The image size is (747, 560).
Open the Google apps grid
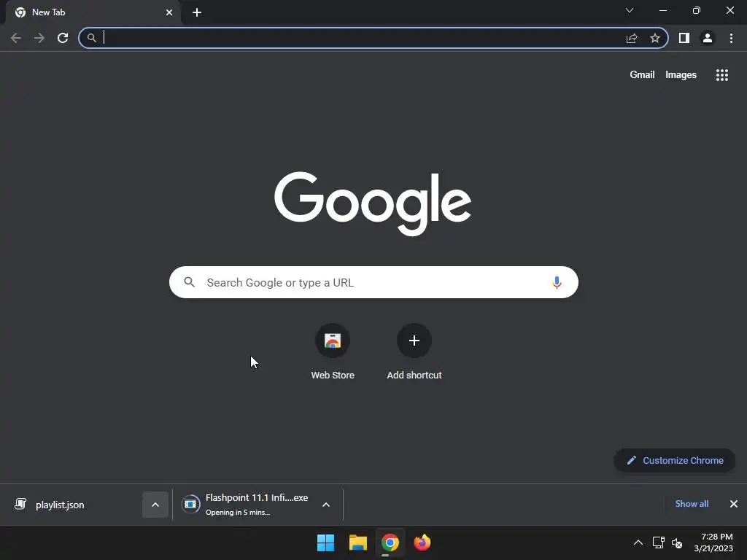click(722, 75)
